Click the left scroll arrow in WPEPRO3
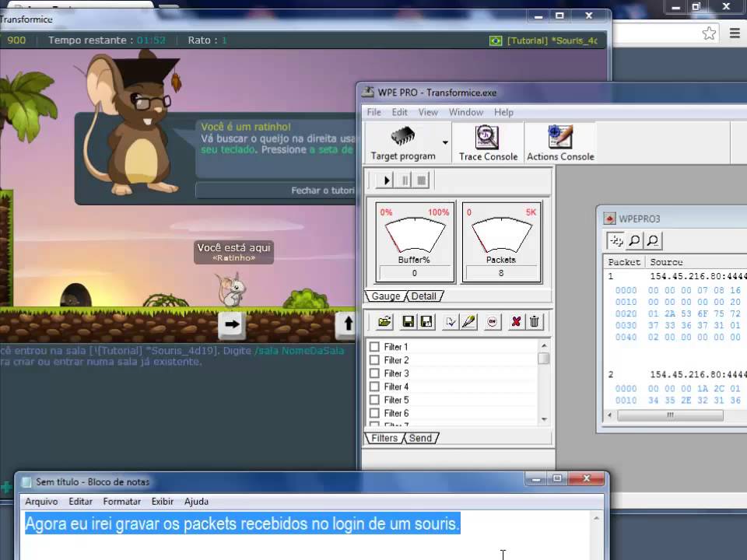 tap(610, 415)
